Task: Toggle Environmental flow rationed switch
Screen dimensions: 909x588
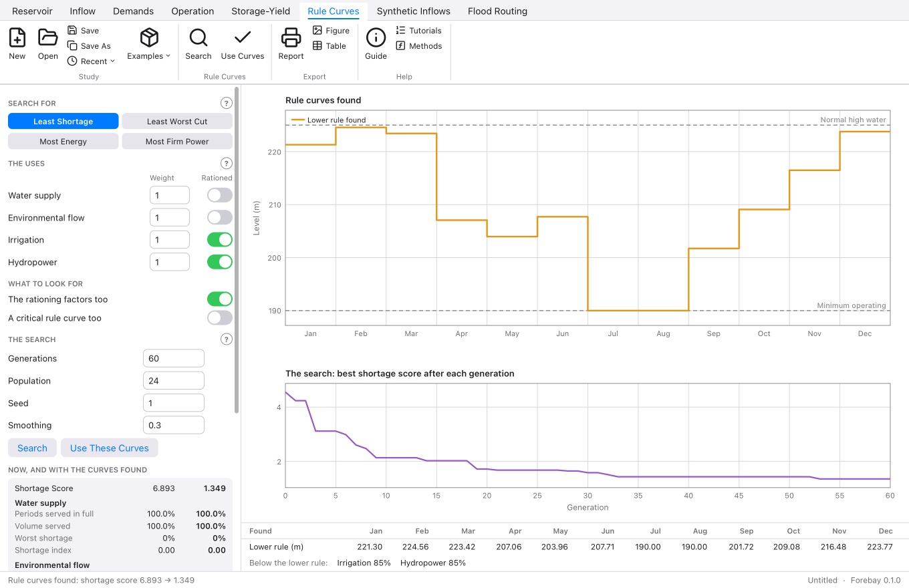Action: [220, 218]
